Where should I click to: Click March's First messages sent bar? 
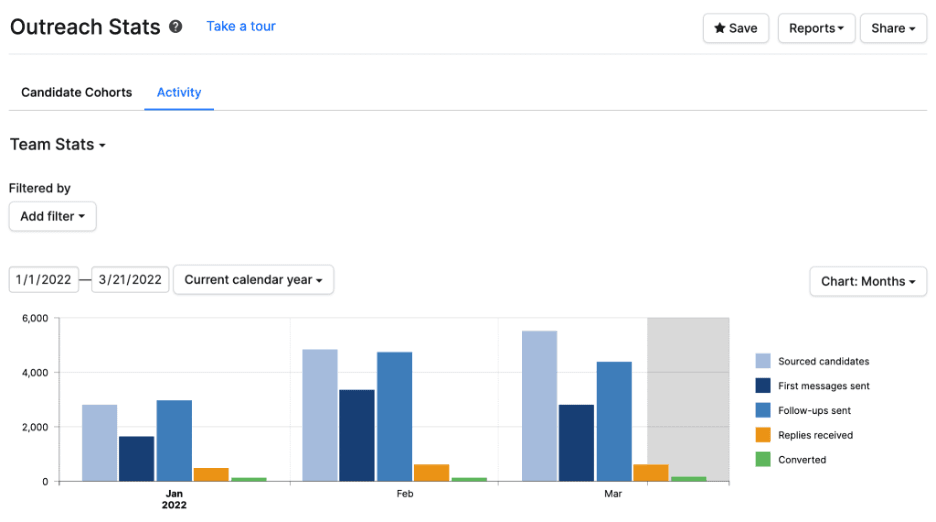[577, 443]
